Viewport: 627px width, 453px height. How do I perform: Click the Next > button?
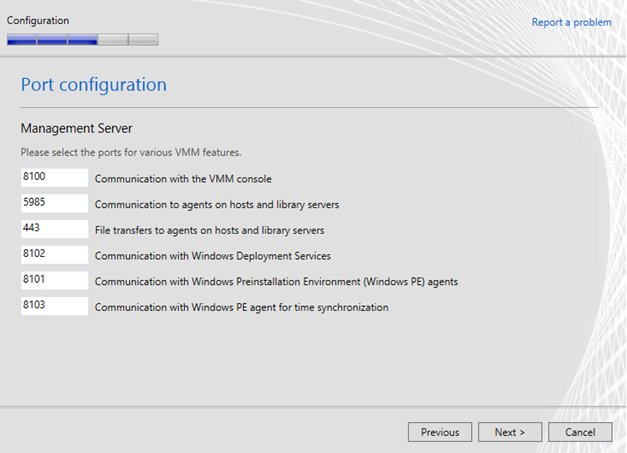pyautogui.click(x=510, y=432)
